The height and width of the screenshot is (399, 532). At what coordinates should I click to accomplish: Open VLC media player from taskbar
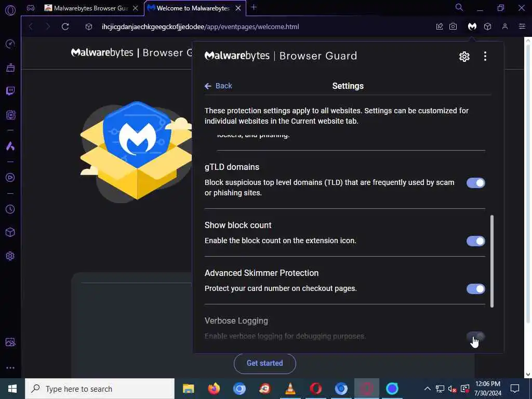click(290, 389)
